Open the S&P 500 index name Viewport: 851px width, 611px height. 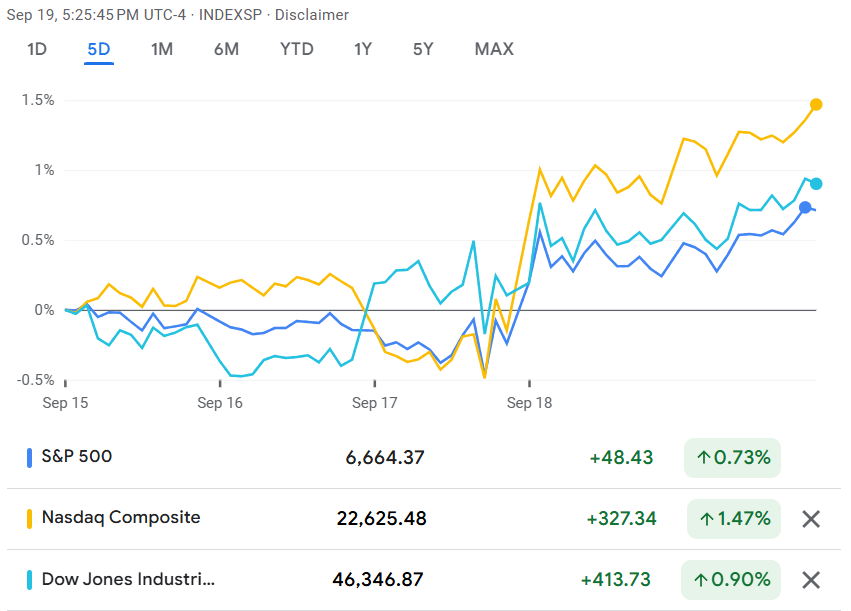pyautogui.click(x=77, y=457)
